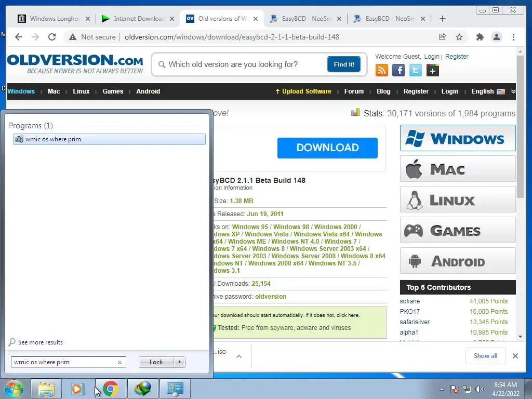Click the Facebook icon on oldversion.com
This screenshot has width=532, height=399.
[398, 70]
